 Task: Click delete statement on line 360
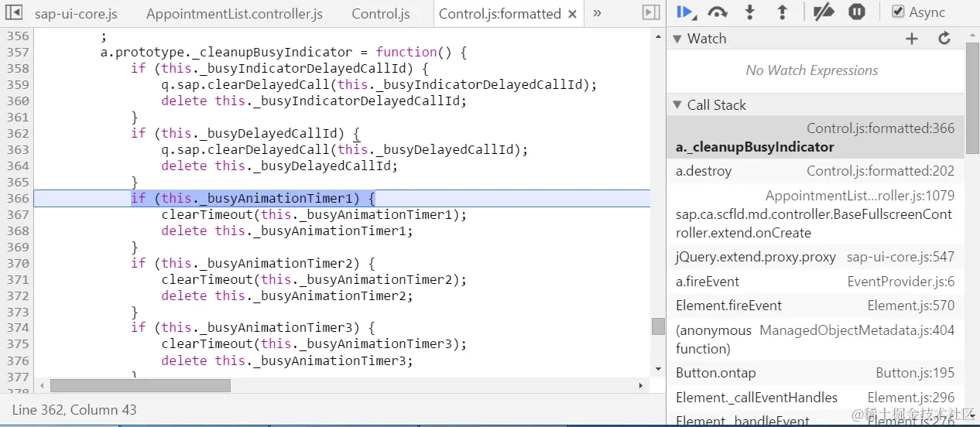coord(314,101)
